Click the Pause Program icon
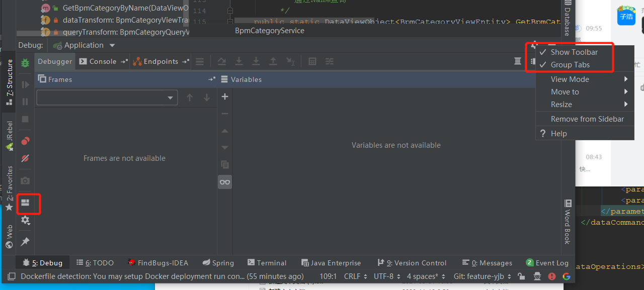Image resolution: width=644 pixels, height=290 pixels. click(x=25, y=102)
